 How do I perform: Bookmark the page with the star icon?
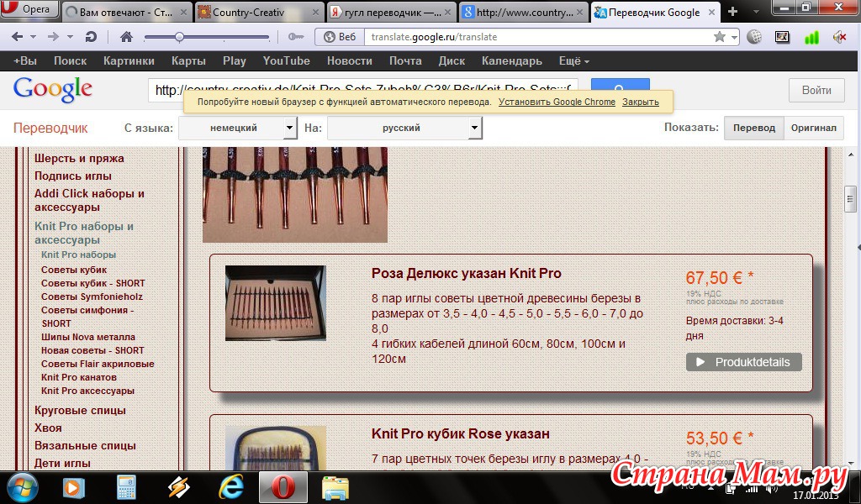click(x=720, y=37)
